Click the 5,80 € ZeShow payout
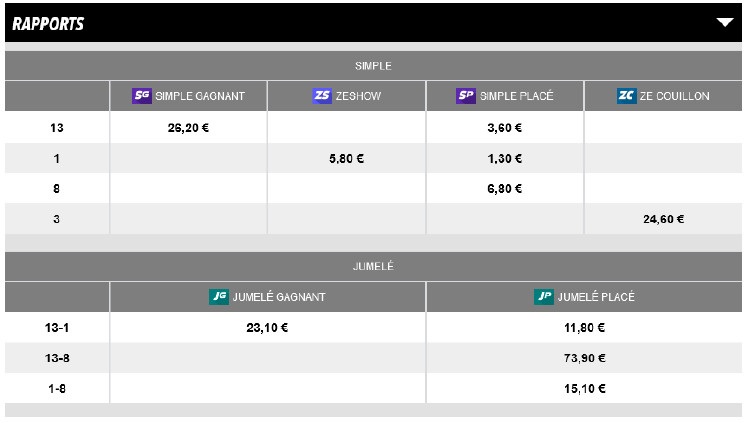The image size is (747, 423). (x=346, y=158)
